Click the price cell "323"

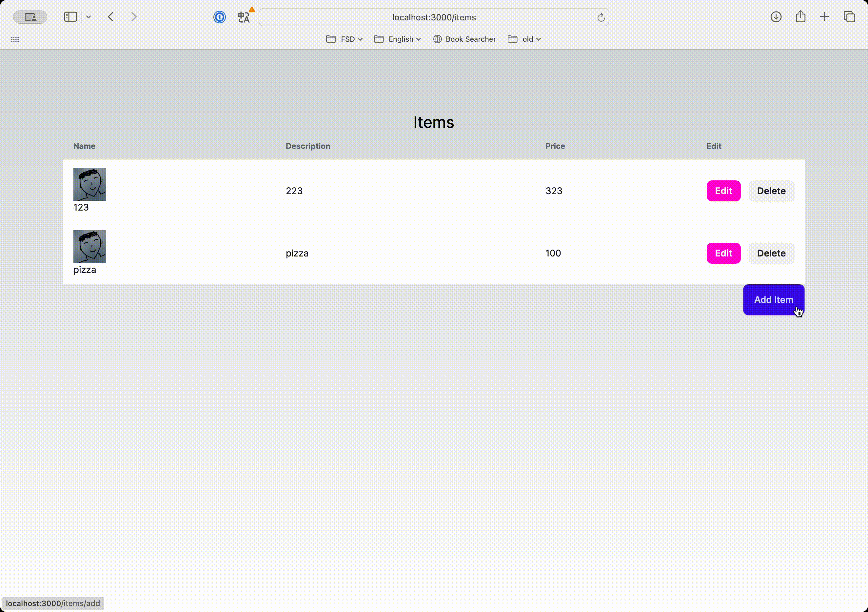[554, 191]
